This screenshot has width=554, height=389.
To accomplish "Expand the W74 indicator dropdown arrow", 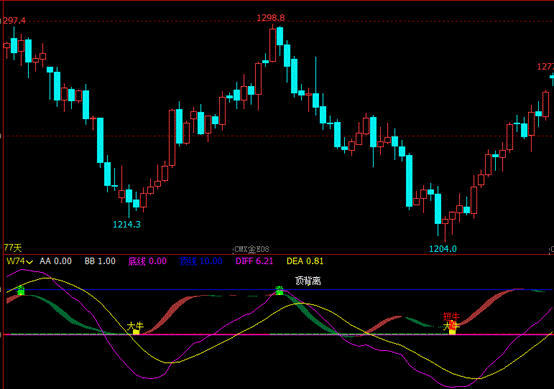I will pos(30,262).
